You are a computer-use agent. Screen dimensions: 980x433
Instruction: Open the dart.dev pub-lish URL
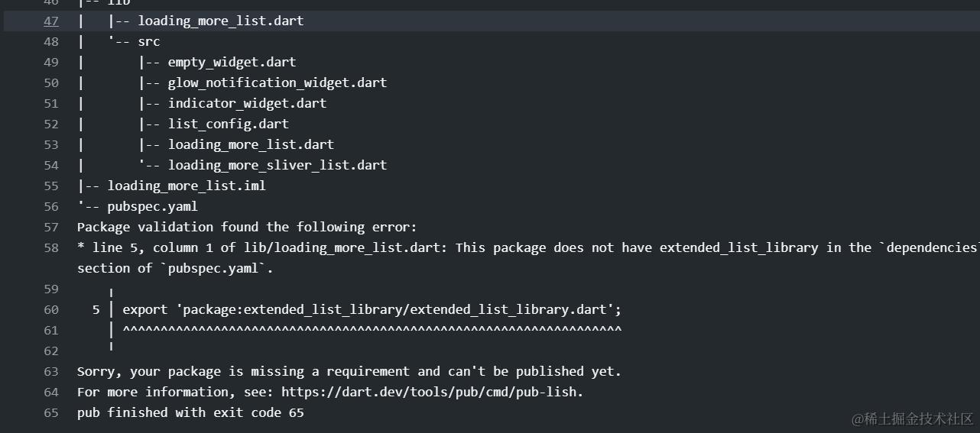(x=432, y=392)
